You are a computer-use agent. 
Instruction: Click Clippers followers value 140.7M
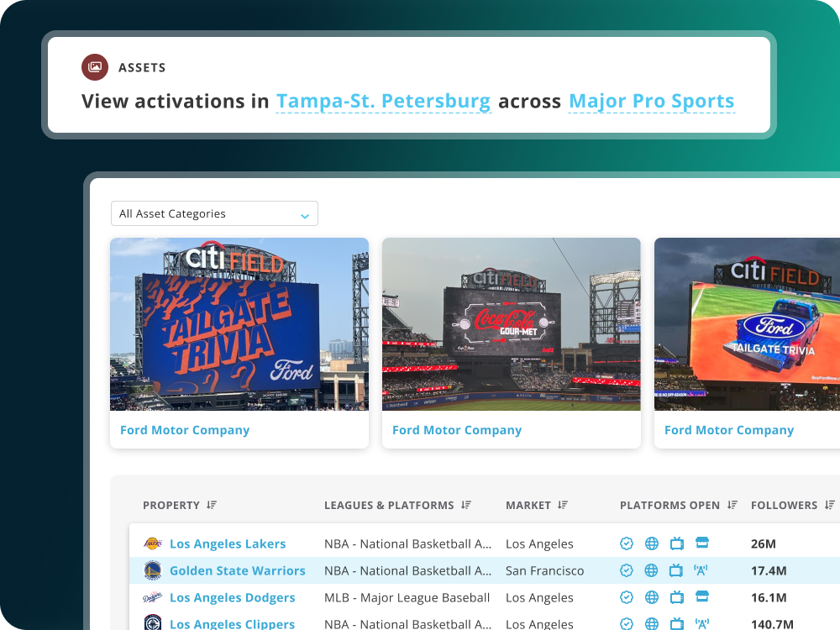[772, 624]
